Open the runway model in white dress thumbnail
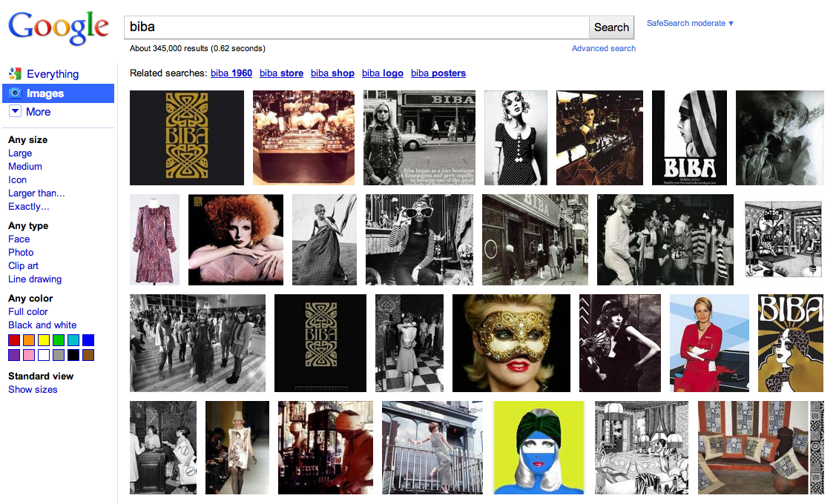The width and height of the screenshot is (836, 504). tap(237, 448)
